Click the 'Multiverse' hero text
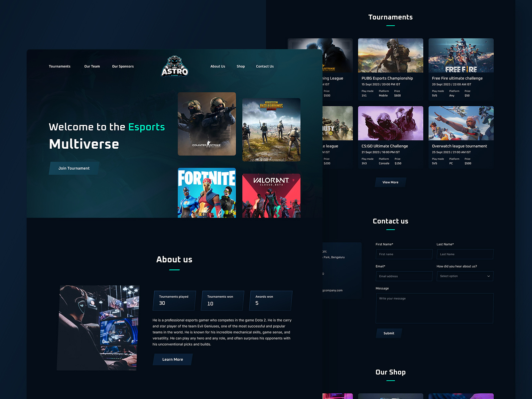Screen dimensions: 532x399 coord(84,144)
